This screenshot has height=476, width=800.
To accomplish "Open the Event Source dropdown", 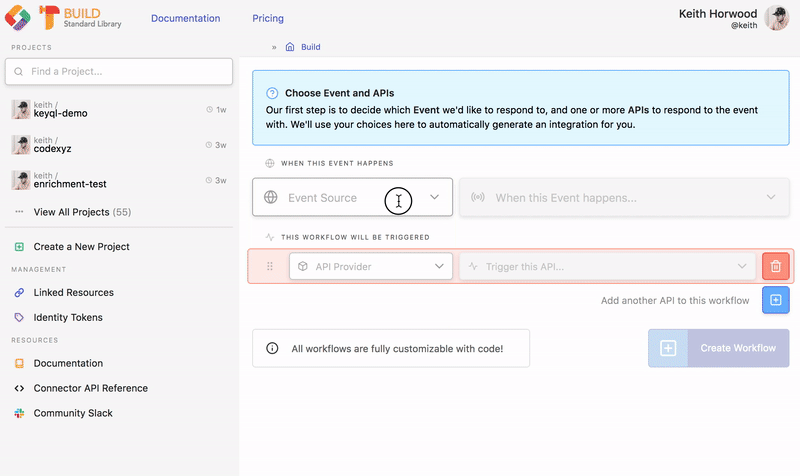I will click(352, 197).
